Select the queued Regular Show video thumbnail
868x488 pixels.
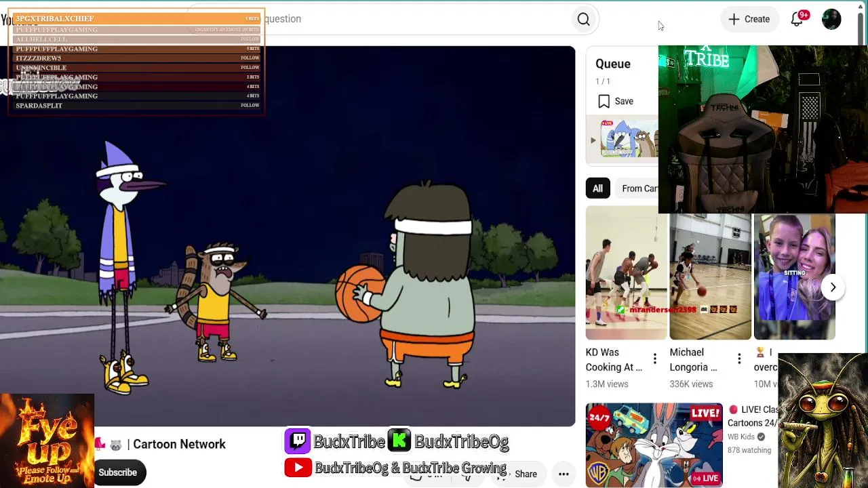coord(629,138)
